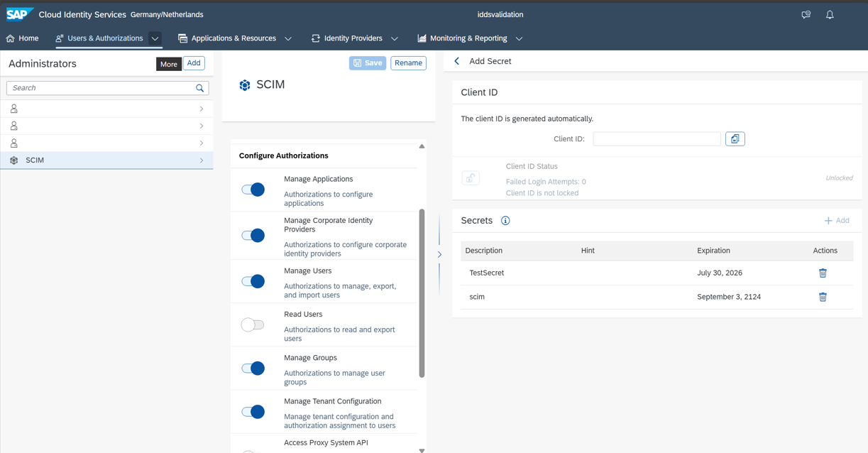Image resolution: width=868 pixels, height=453 pixels.
Task: Delete the scim secret
Action: click(x=823, y=297)
